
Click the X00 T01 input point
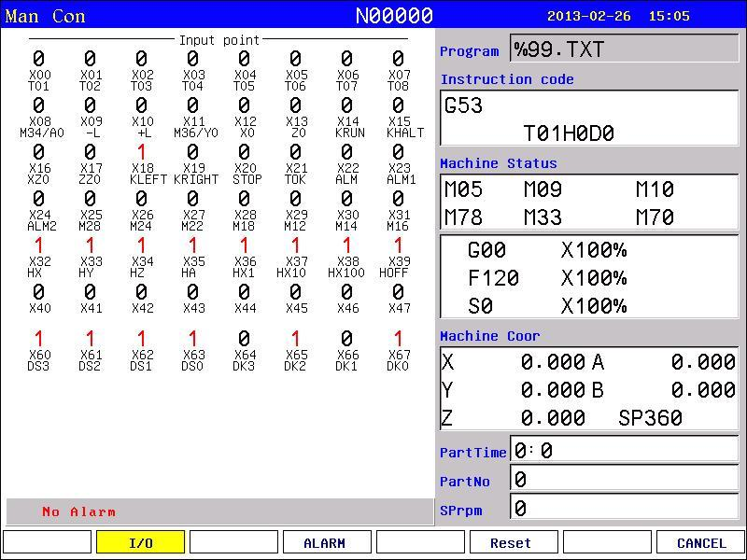pyautogui.click(x=39, y=72)
